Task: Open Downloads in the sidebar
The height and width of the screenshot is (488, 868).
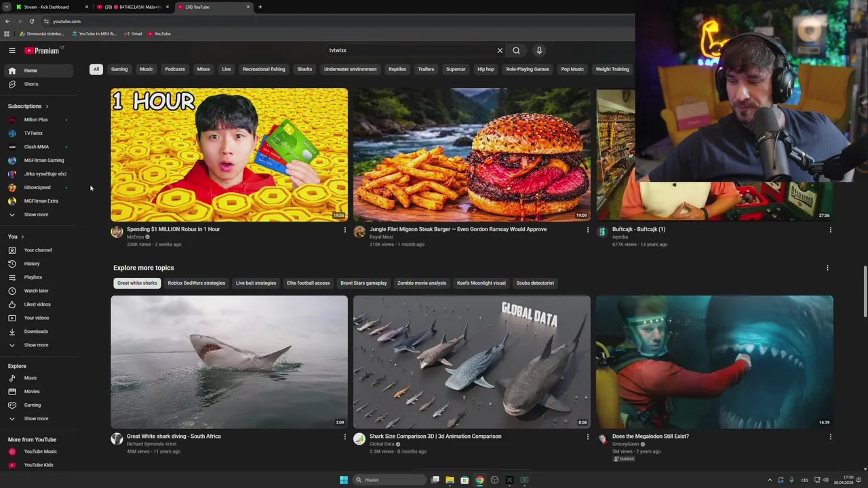Action: tap(39, 331)
